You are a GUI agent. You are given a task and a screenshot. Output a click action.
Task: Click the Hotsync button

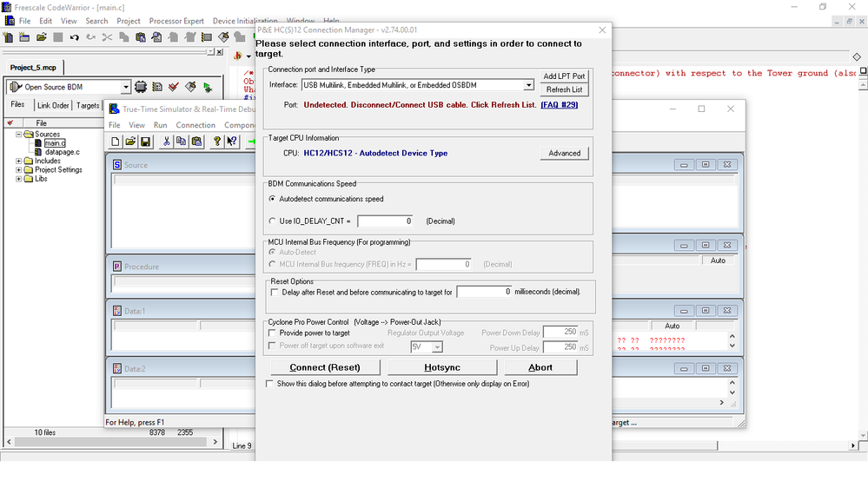[442, 367]
